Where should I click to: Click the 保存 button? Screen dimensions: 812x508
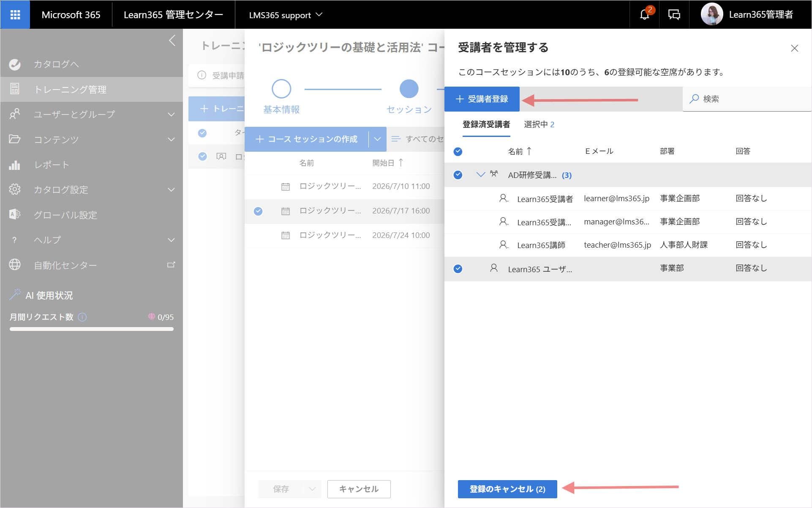pos(281,489)
